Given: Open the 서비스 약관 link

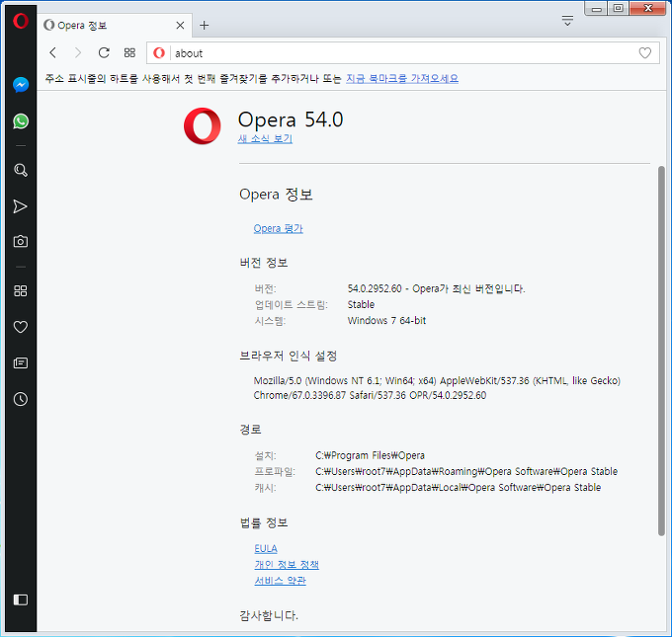Looking at the screenshot, I should coord(280,581).
